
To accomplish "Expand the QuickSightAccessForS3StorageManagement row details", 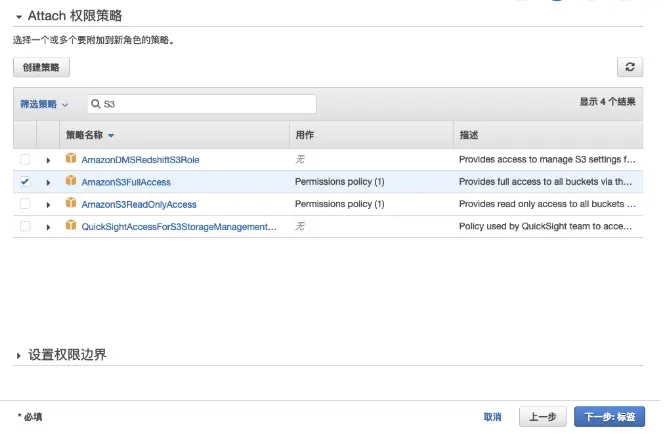I will (48, 227).
